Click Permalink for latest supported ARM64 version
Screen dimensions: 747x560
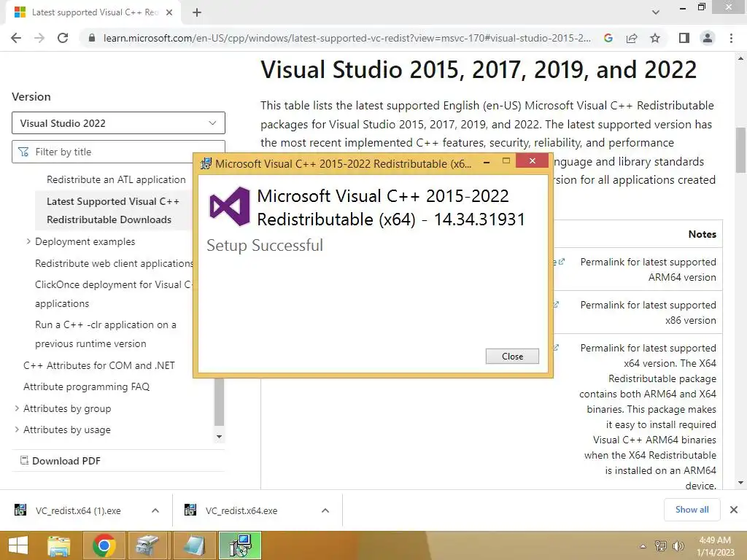(648, 270)
